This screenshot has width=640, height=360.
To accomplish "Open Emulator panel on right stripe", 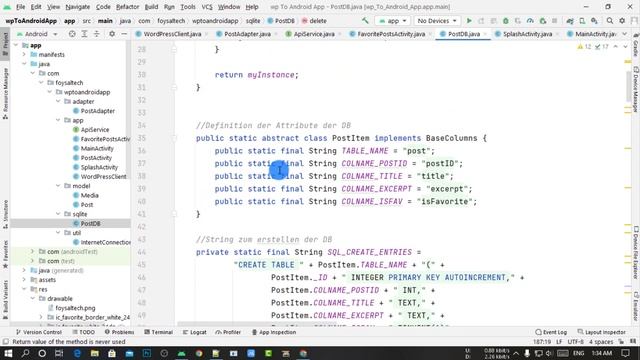I will click(636, 306).
